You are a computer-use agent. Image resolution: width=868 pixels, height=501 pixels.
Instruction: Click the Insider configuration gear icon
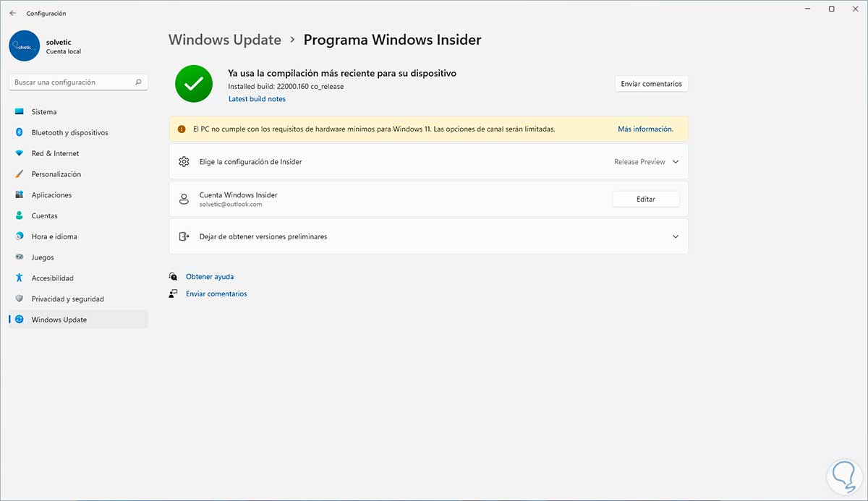[184, 162]
